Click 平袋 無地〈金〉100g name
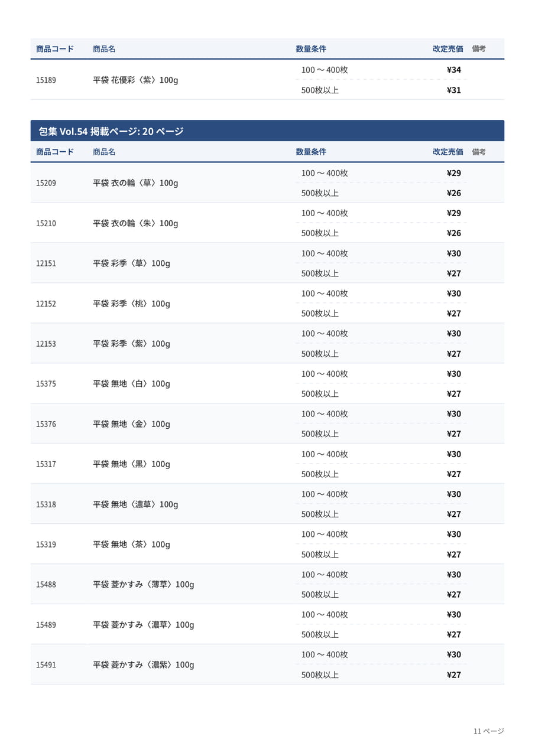Screen dimensions: 535x756 coord(131,424)
